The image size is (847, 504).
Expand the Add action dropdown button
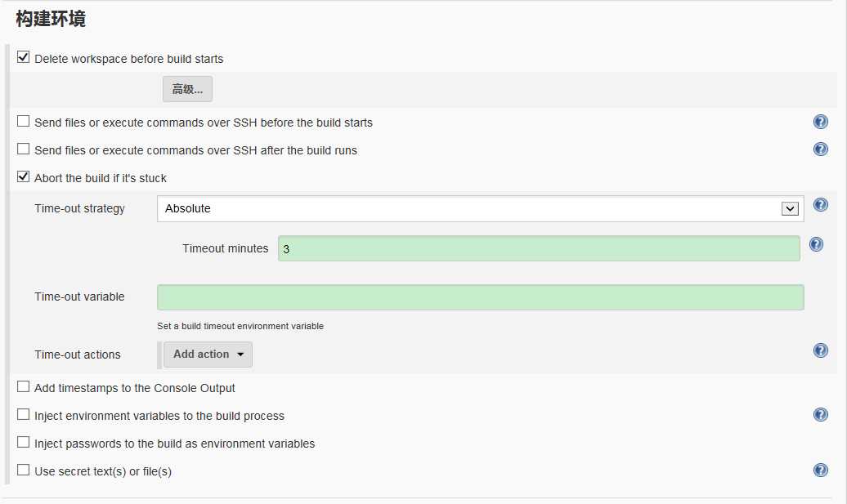click(208, 355)
